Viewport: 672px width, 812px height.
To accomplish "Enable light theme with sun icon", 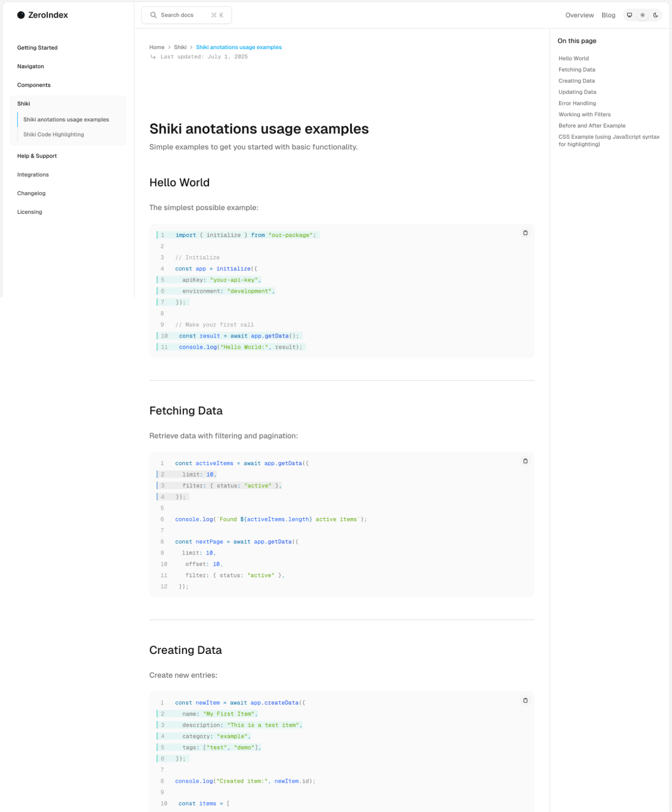I will click(642, 15).
